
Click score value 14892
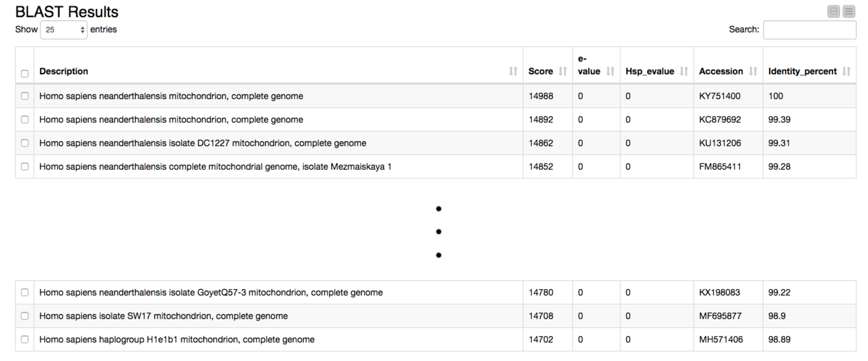pyautogui.click(x=541, y=119)
